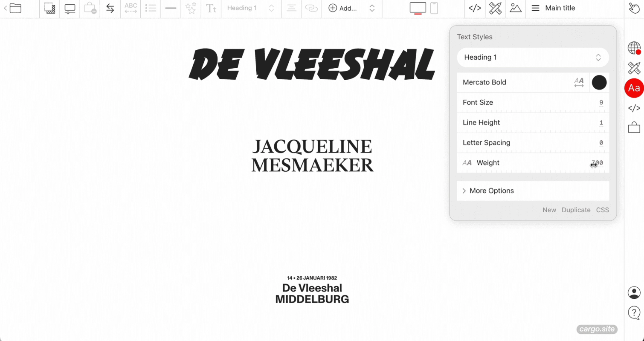
Task: Click the design ruler-pencil icon in sidebar
Action: coord(634,68)
